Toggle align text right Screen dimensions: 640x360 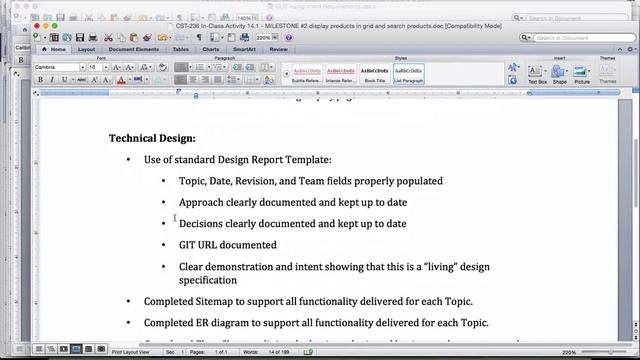pyautogui.click(x=205, y=80)
